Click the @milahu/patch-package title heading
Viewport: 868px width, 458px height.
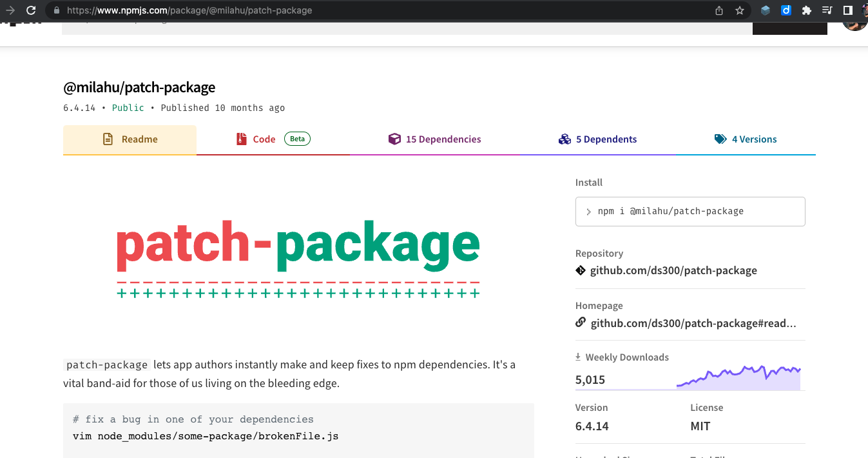139,87
